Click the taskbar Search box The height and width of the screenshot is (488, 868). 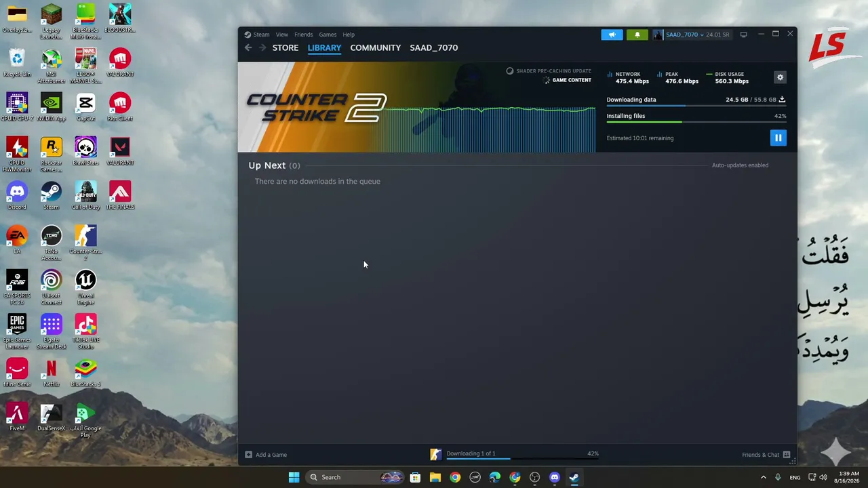355,477
